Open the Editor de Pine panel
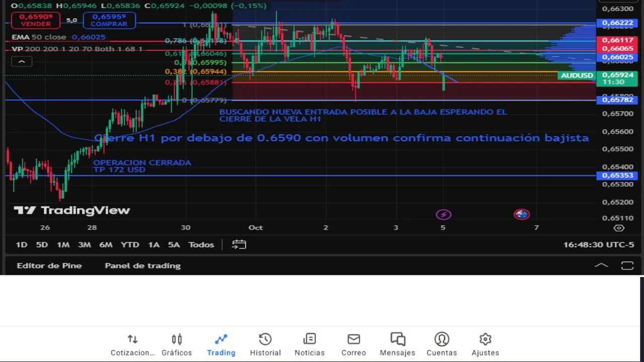 click(49, 265)
